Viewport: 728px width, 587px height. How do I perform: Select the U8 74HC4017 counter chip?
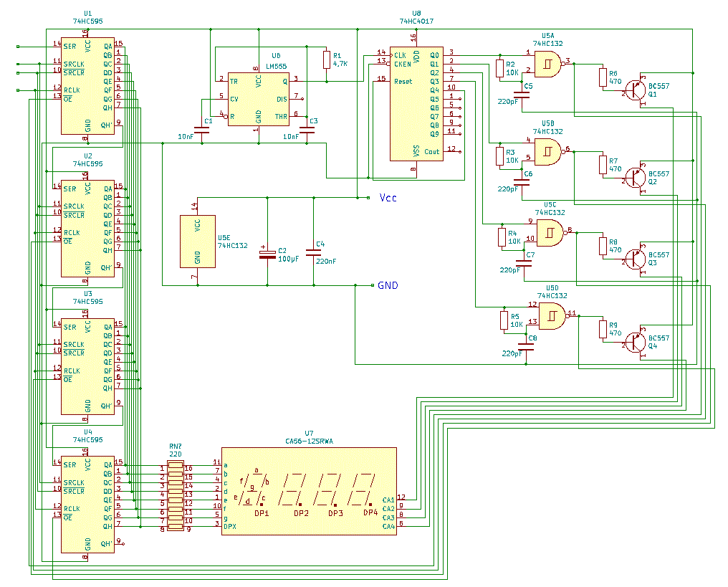[x=416, y=103]
